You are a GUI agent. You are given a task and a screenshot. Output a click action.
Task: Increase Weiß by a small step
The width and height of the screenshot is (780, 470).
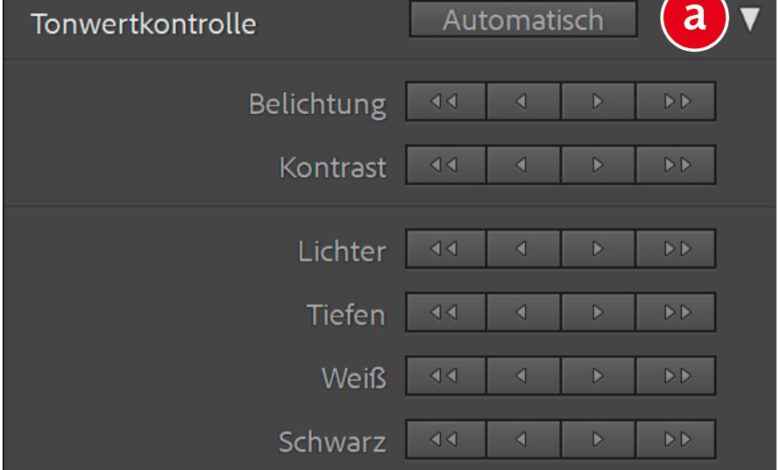pyautogui.click(x=598, y=376)
